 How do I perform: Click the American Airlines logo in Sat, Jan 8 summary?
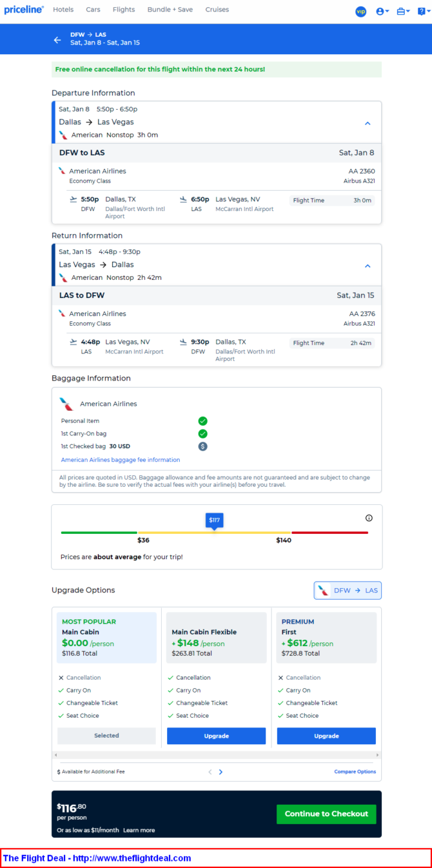click(63, 135)
